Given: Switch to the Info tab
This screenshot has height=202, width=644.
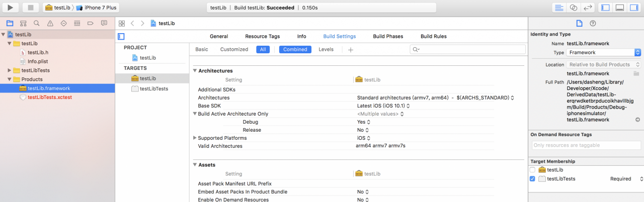Looking at the screenshot, I should click(x=302, y=36).
